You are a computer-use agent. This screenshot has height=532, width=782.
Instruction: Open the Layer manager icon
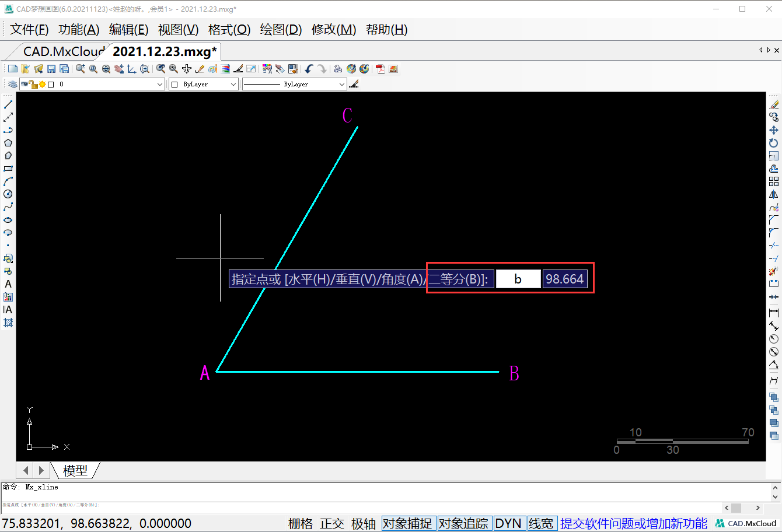pyautogui.click(x=12, y=84)
